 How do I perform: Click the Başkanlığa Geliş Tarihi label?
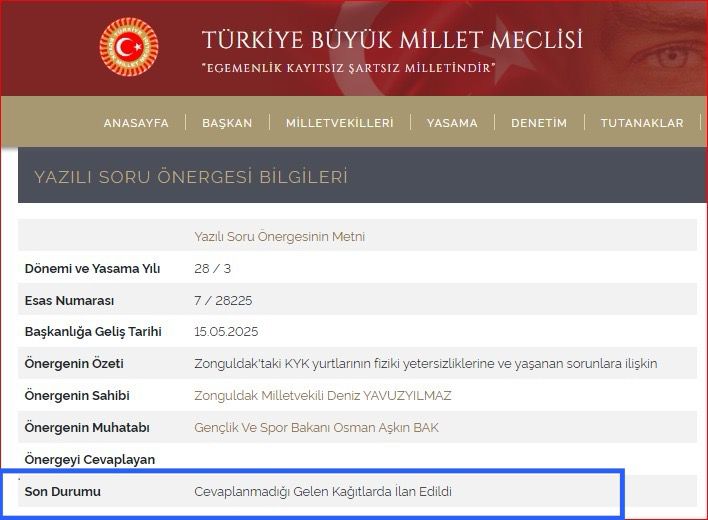click(x=93, y=332)
